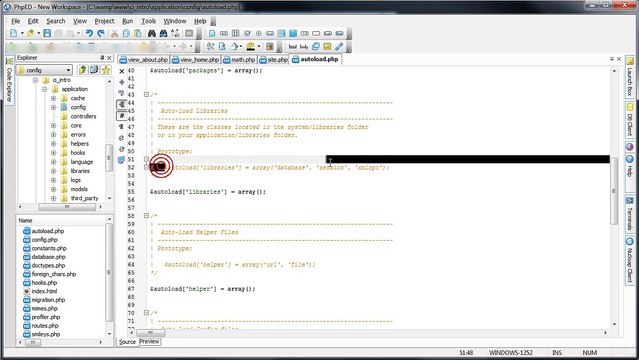Viewport: 639px width, 360px height.
Task: Insert HTML radio button element from toolbar
Action: pyautogui.click(x=258, y=33)
